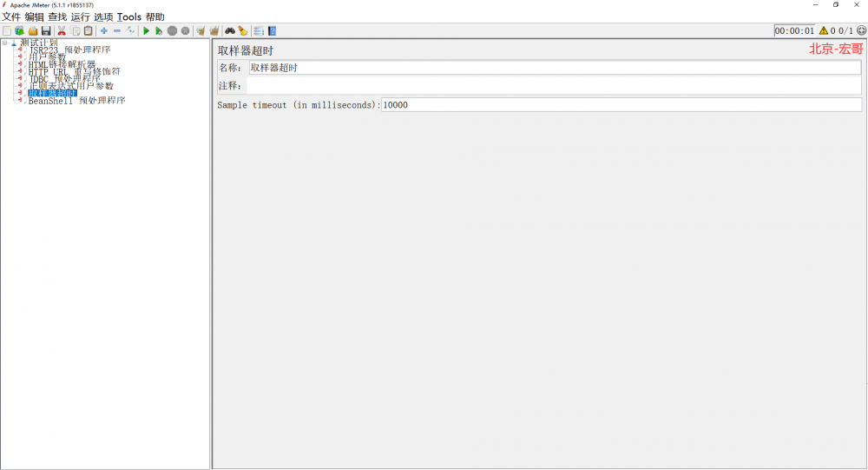Screen dimensions: 868x470
Task: Click the Copy icon in toolbar
Action: pos(76,31)
